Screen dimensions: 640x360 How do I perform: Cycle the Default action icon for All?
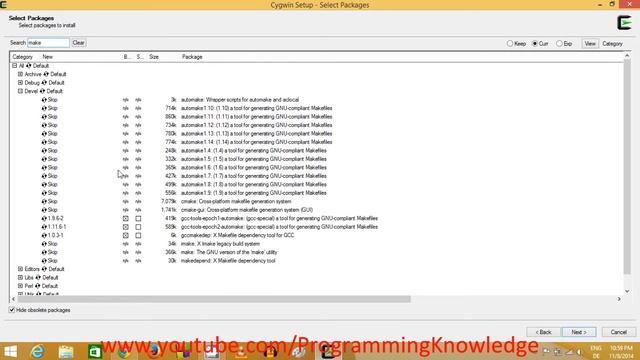(29, 66)
